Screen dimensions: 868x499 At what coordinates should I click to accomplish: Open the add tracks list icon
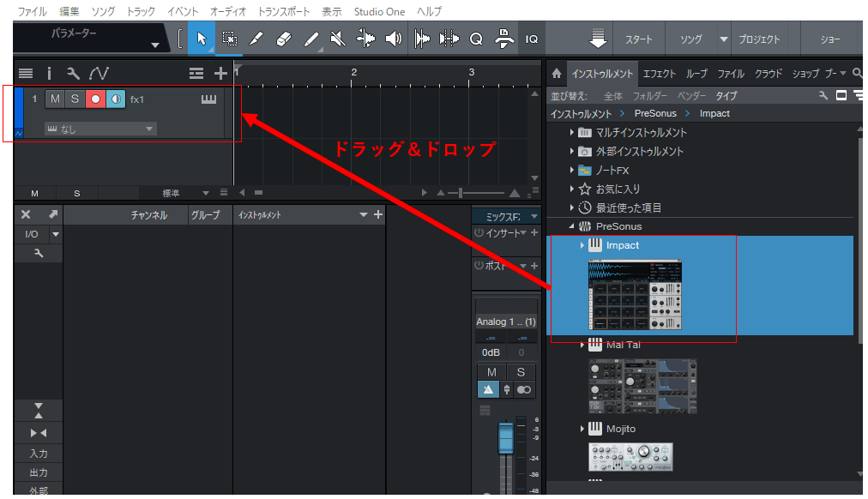(196, 73)
